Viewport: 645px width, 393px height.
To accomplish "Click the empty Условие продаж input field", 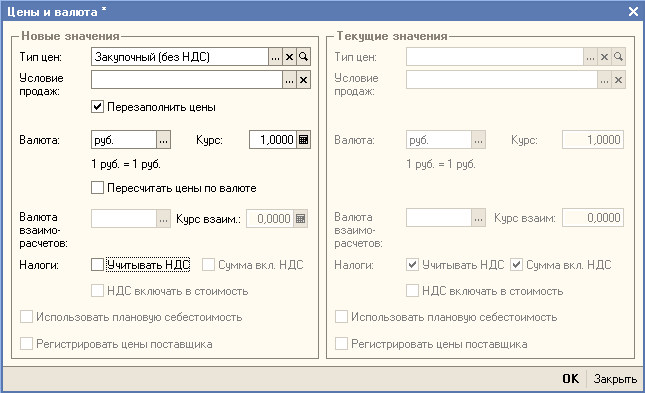I will click(187, 80).
